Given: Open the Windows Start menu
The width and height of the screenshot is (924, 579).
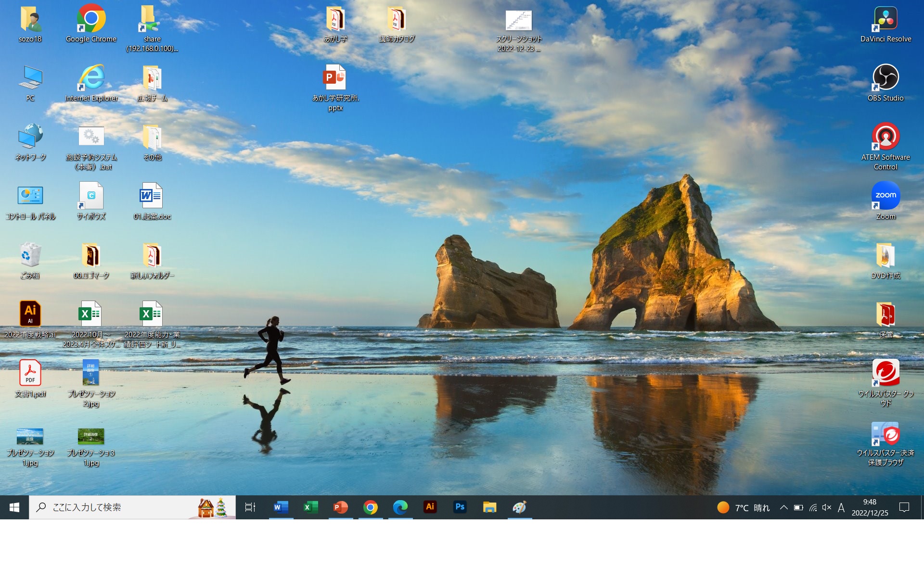Looking at the screenshot, I should click(x=14, y=507).
